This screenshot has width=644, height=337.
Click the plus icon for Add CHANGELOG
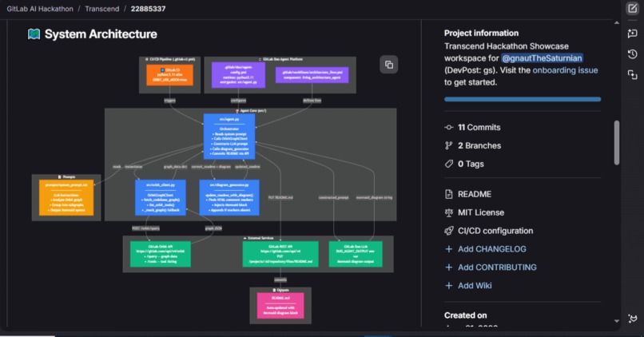pyautogui.click(x=448, y=249)
